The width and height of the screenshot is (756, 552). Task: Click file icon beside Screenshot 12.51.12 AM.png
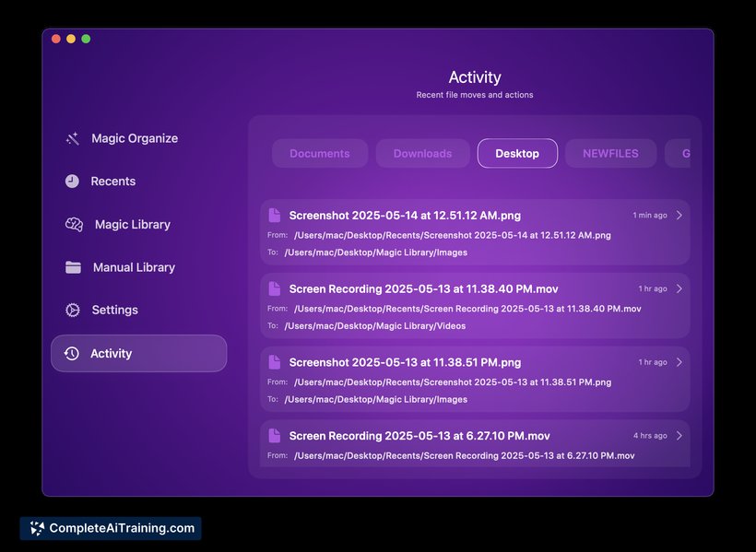pyautogui.click(x=275, y=216)
